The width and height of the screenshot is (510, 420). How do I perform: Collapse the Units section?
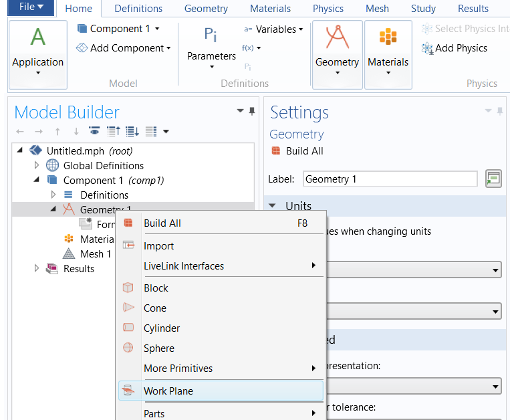pos(272,205)
